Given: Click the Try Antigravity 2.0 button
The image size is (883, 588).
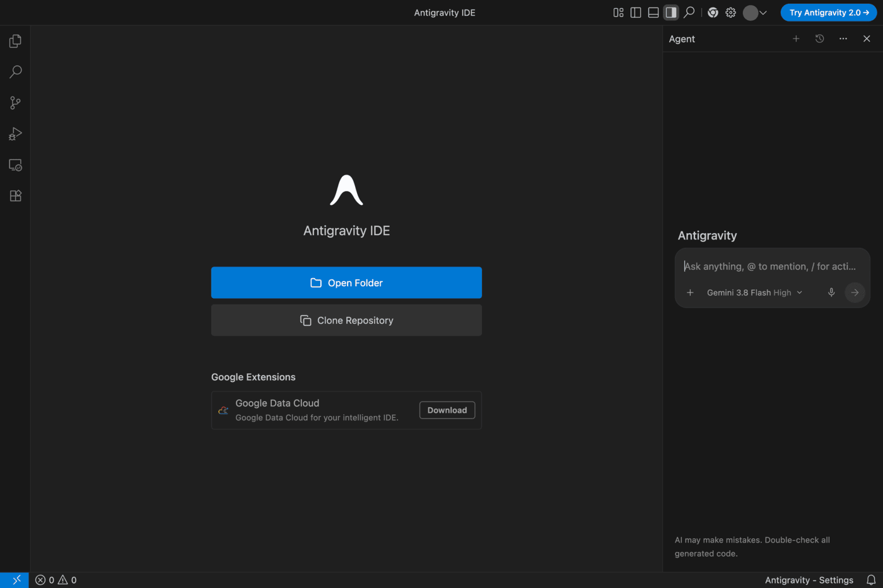Looking at the screenshot, I should tap(829, 13).
